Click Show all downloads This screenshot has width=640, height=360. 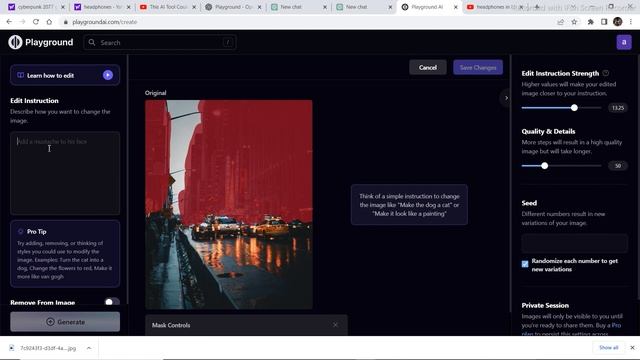[608, 347]
